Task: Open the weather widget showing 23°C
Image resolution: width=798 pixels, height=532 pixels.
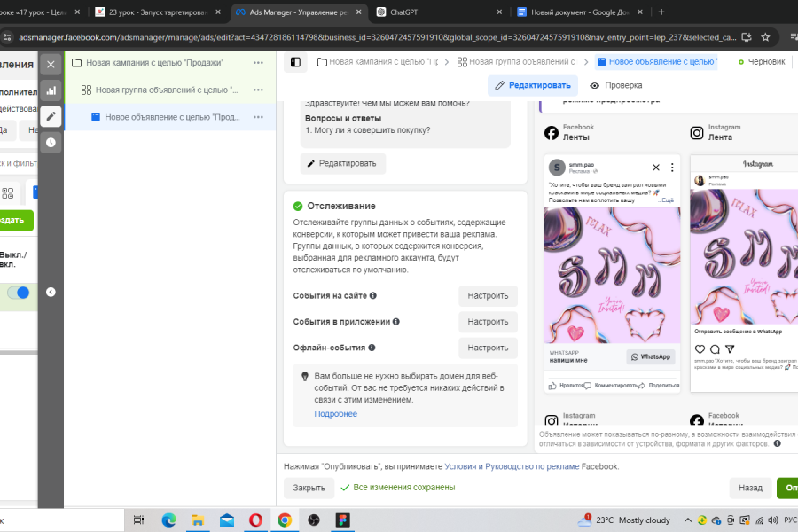Action: (623, 520)
